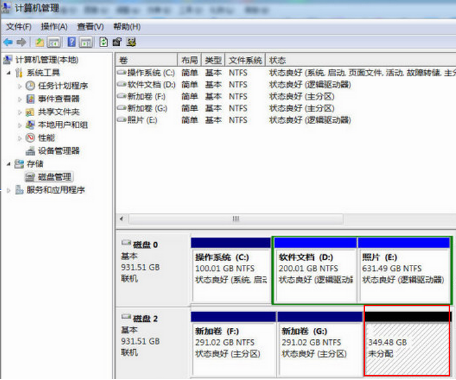Click the horizontal scrollbar thumb in volume list
This screenshot has width=456, height=380.
(236, 219)
